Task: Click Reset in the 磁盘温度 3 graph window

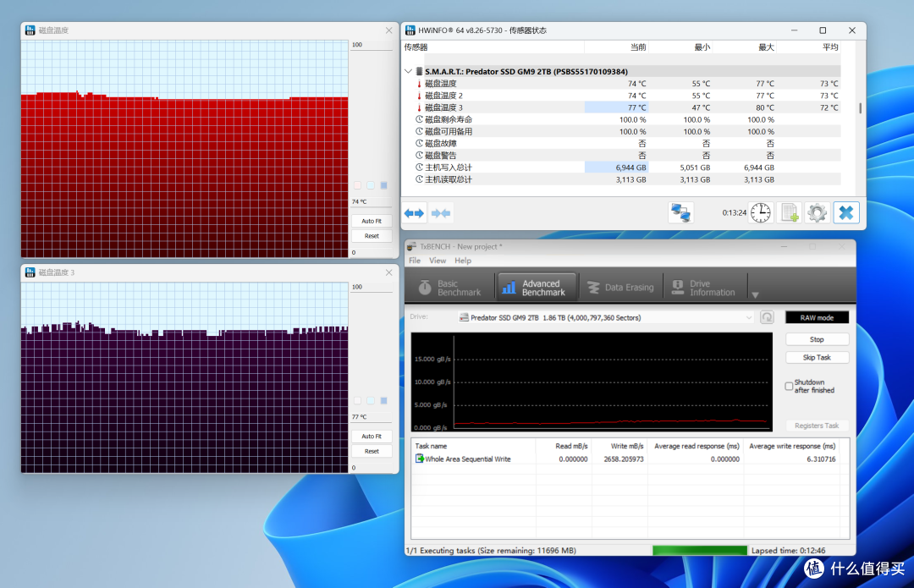Action: tap(372, 451)
